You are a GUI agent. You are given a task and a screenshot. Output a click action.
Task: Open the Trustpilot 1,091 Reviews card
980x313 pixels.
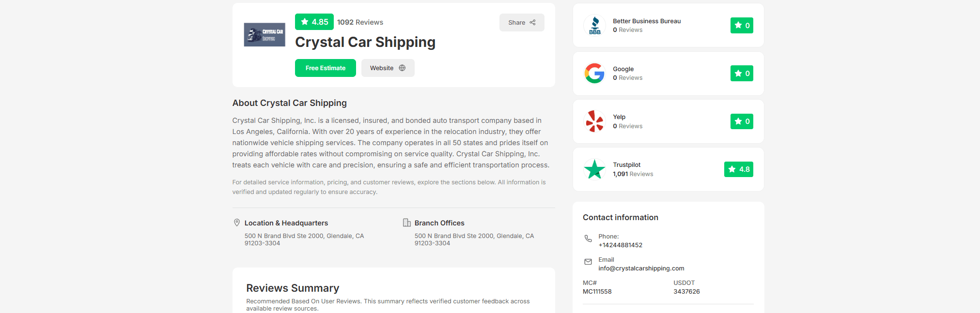point(669,169)
